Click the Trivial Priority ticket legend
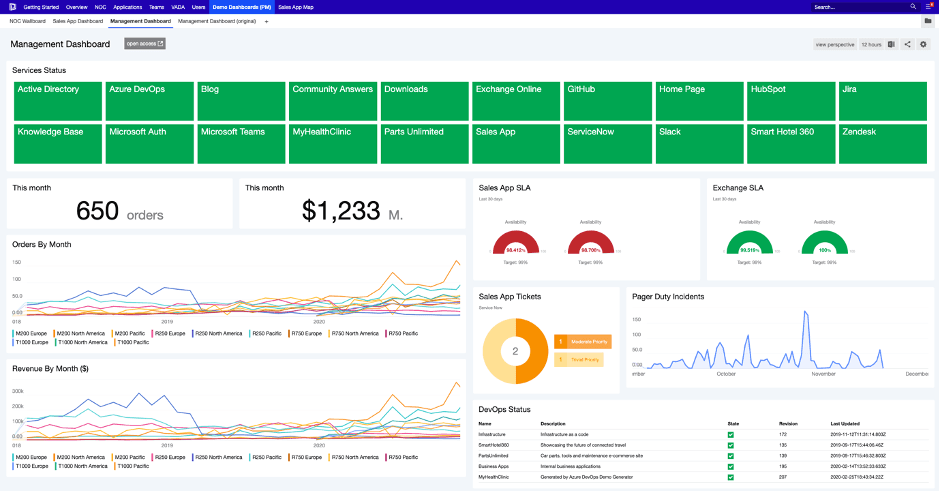Viewport: 939px width, 491px height. click(578, 359)
